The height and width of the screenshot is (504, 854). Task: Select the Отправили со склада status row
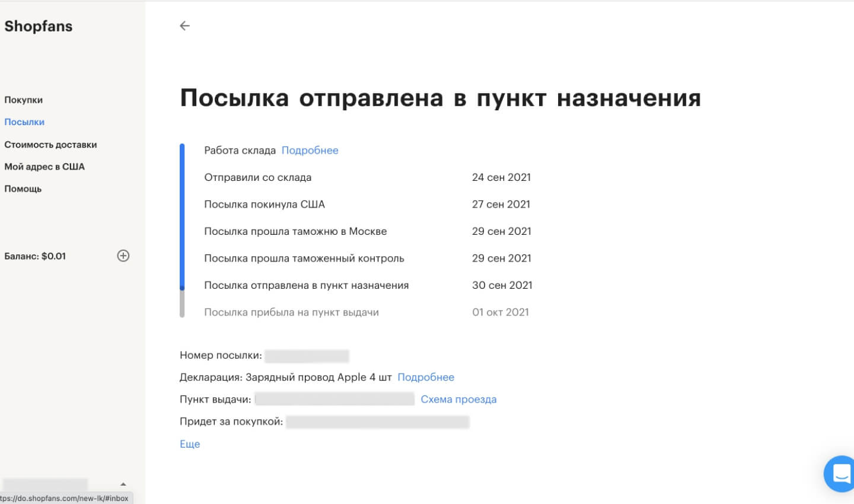click(258, 177)
